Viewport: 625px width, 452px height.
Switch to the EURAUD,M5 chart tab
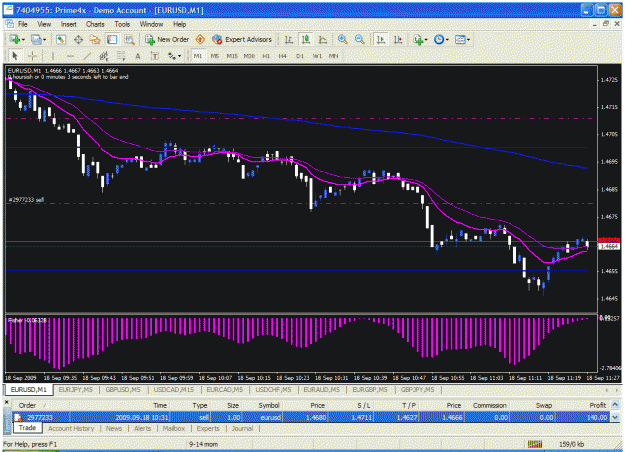pos(322,390)
